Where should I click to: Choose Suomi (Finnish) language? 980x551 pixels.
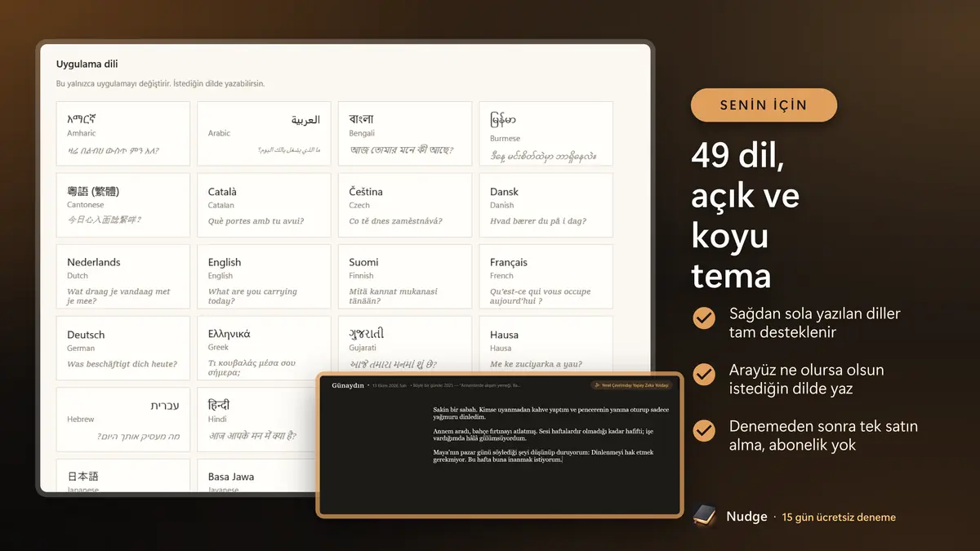click(x=405, y=277)
